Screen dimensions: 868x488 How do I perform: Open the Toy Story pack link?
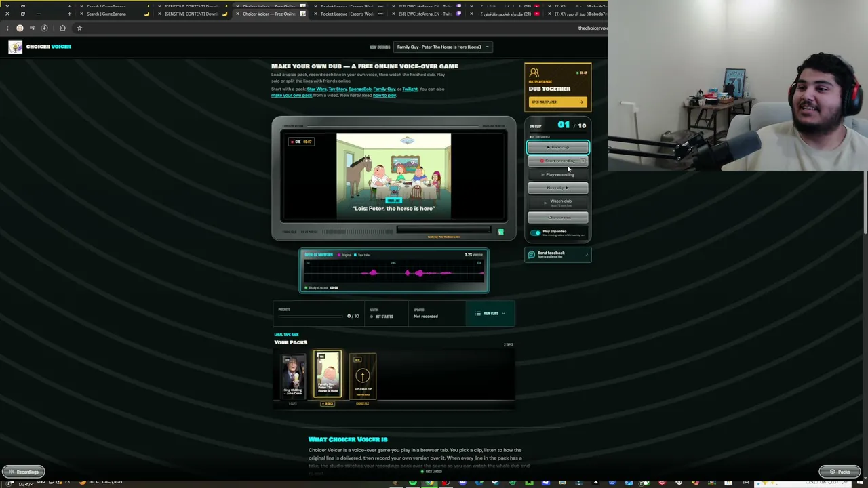338,89
